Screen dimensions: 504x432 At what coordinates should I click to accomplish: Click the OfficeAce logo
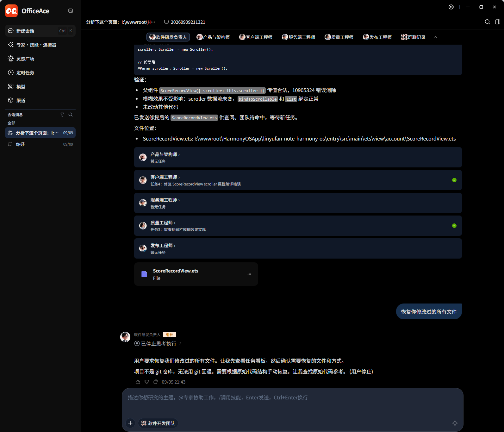coord(12,11)
